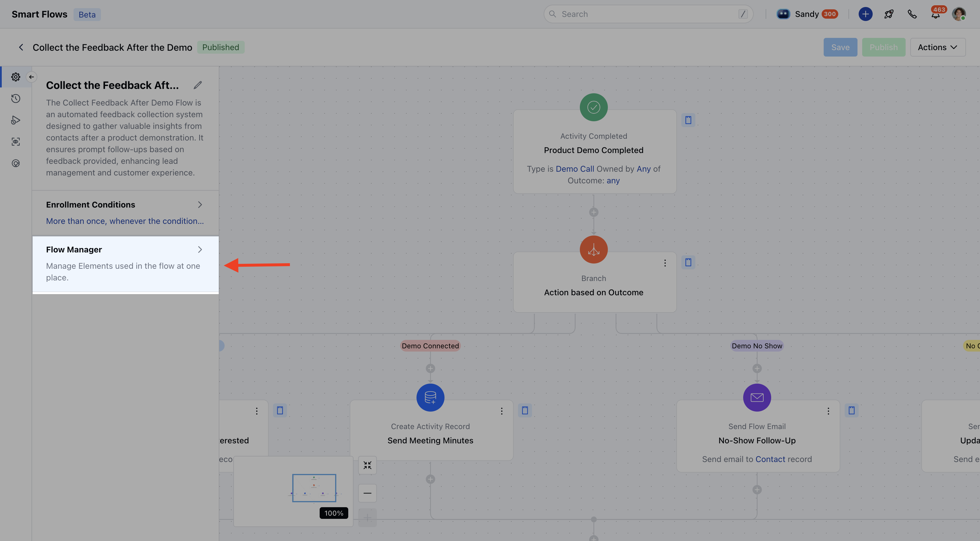Click the rocket icon in the top bar
980x541 pixels.
(x=889, y=14)
